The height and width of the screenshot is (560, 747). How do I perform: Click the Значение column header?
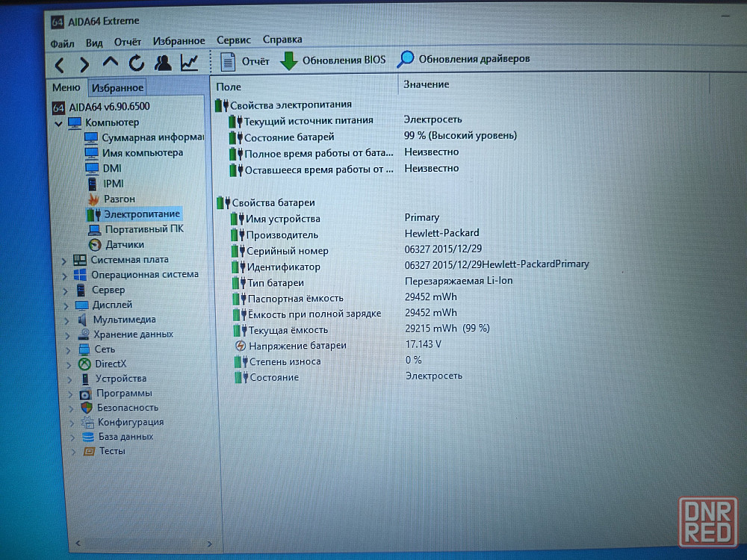pyautogui.click(x=427, y=84)
